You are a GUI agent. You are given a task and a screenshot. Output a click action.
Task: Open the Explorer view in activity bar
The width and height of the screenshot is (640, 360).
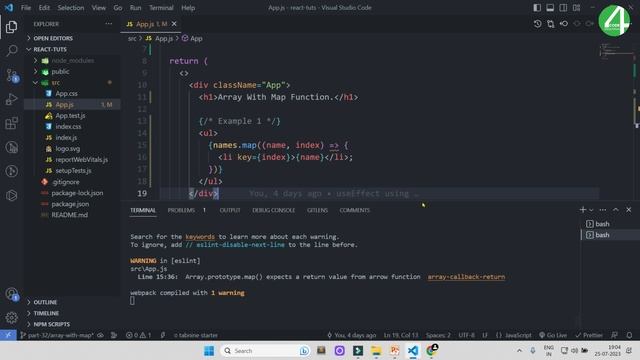[11, 27]
